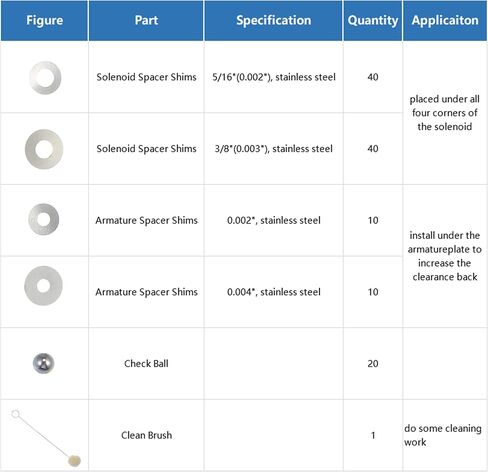Viewport: 488px width, 472px height.
Task: Click the Clean Brush part name
Action: pos(147,435)
